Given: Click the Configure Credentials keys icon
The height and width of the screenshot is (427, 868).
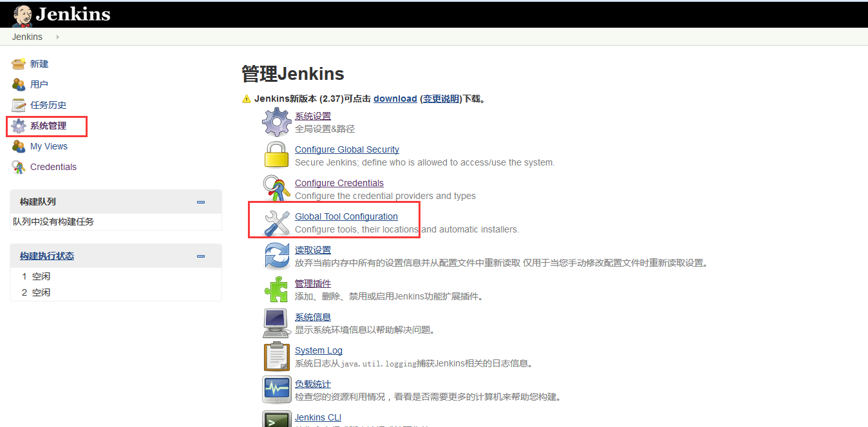Looking at the screenshot, I should tap(277, 189).
